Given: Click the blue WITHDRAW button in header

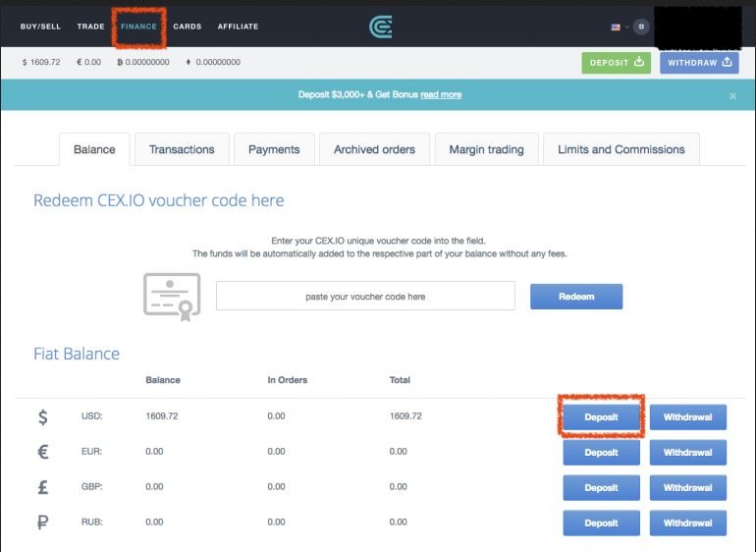Looking at the screenshot, I should (x=699, y=63).
